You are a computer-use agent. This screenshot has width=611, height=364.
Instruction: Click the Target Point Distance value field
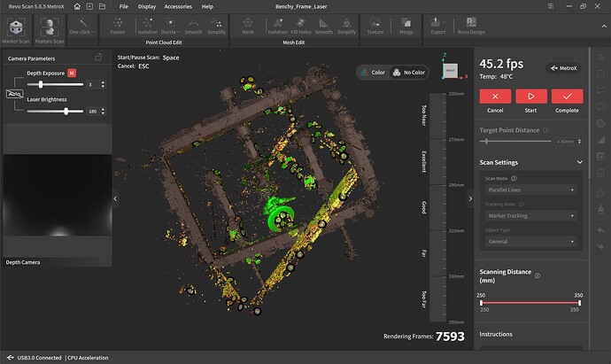566,141
